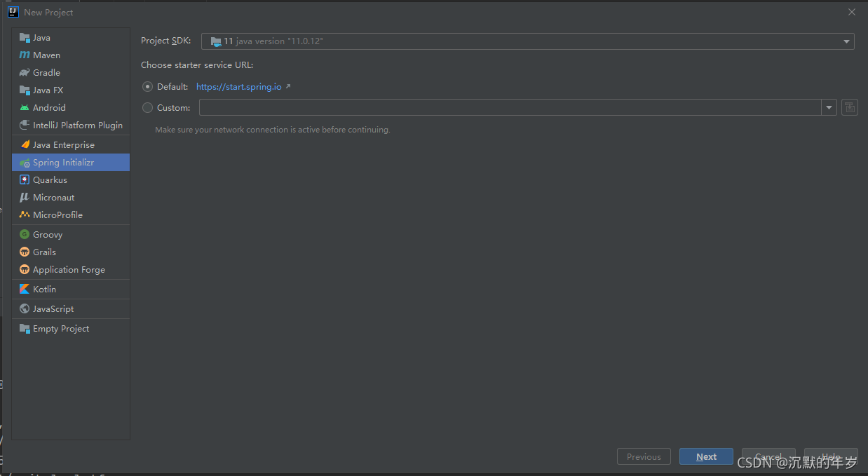Click the Kotlin logo icon
The width and height of the screenshot is (868, 476).
25,290
